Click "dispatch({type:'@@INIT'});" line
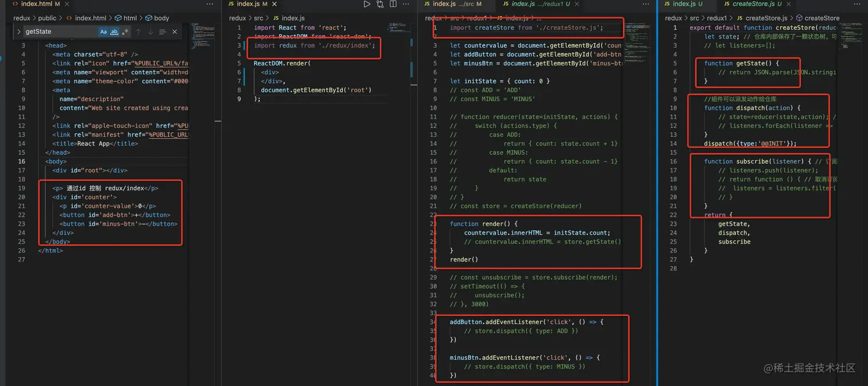 [x=750, y=144]
